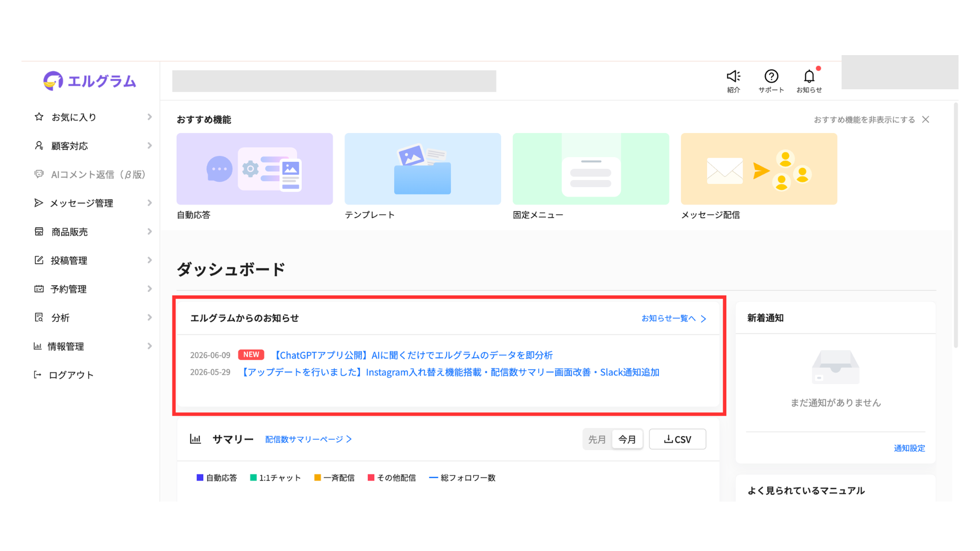
Task: Expand the 投稿管理 menu chevron
Action: pyautogui.click(x=150, y=260)
